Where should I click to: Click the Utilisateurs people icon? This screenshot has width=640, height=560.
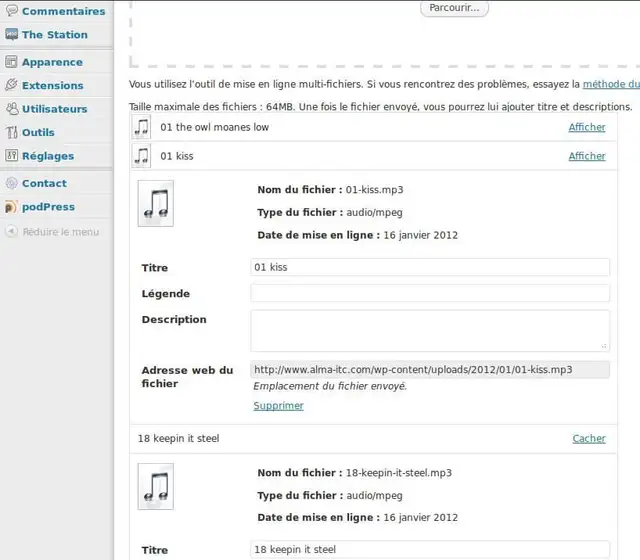pos(12,109)
